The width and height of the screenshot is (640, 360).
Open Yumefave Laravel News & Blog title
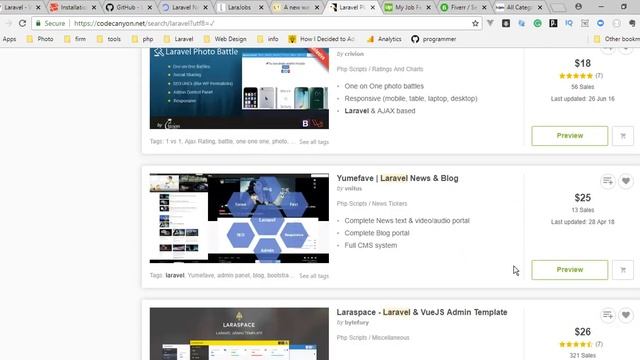pos(398,178)
